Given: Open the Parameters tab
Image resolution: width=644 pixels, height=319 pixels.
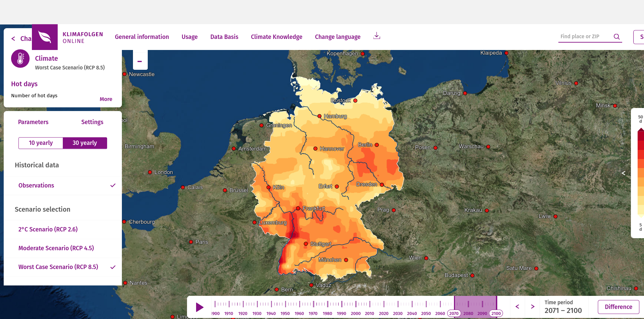Looking at the screenshot, I should (33, 122).
